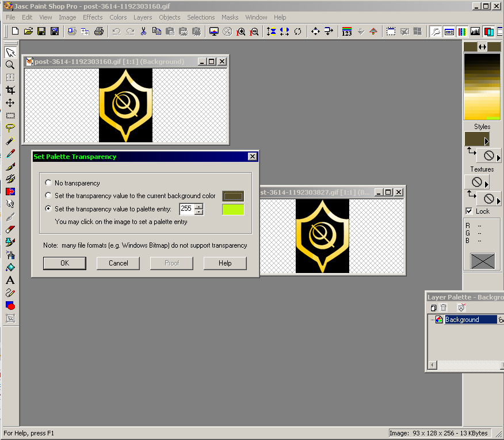504x440 pixels.
Task: Click the foreground color swatch at top
Action: tap(470, 47)
